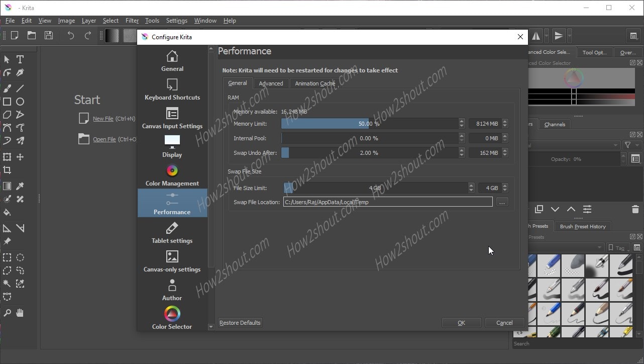Click the Swap Undo After MiB spinbox
The height and width of the screenshot is (364, 644).
point(488,153)
